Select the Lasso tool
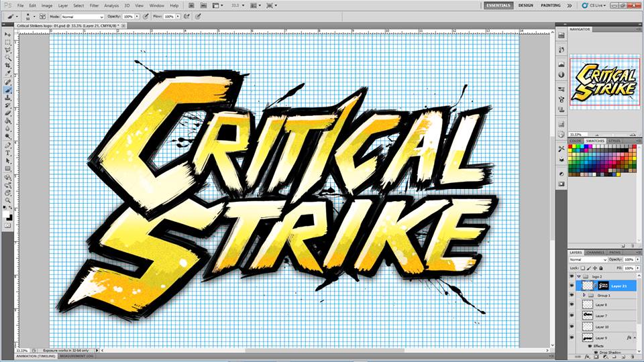The height and width of the screenshot is (362, 644). pos(8,50)
